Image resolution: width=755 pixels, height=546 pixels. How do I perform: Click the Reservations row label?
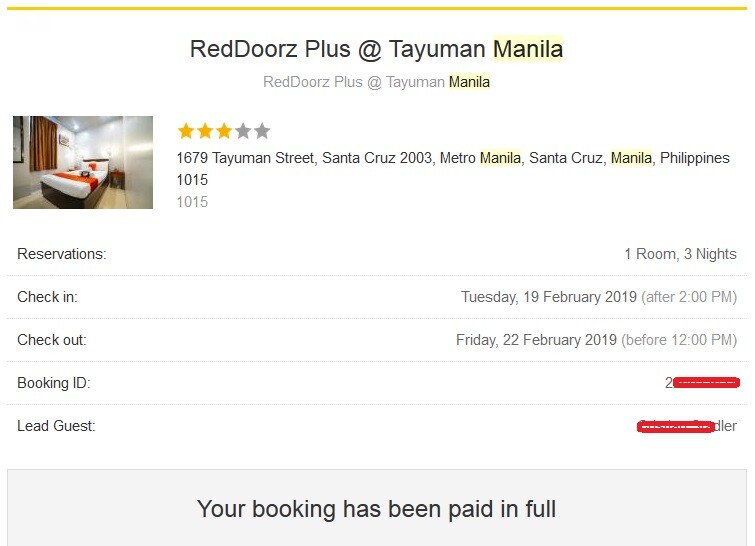pos(61,254)
